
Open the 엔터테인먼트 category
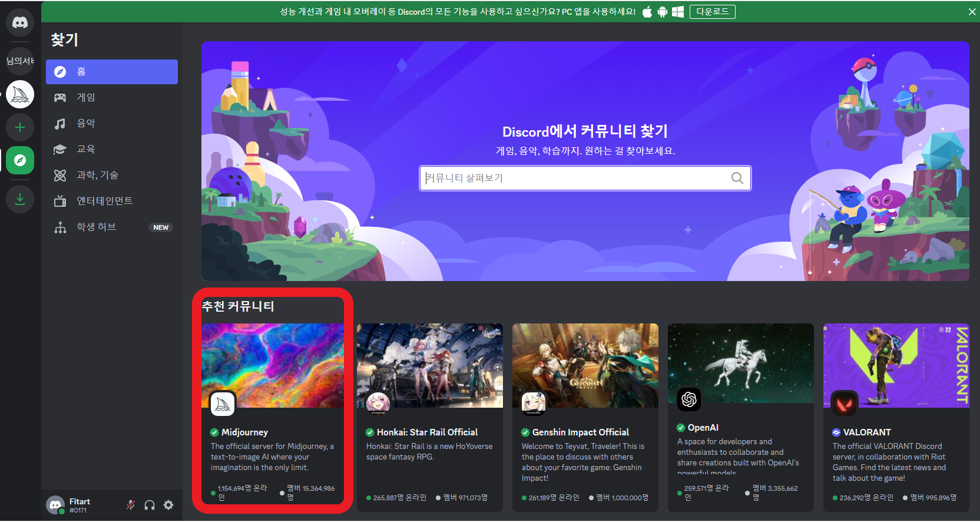tap(112, 201)
